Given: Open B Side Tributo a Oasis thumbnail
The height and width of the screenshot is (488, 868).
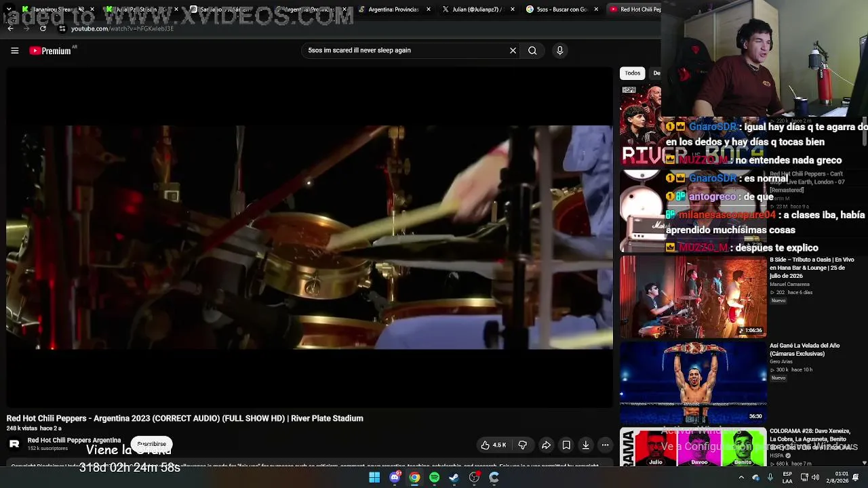Looking at the screenshot, I should (693, 296).
